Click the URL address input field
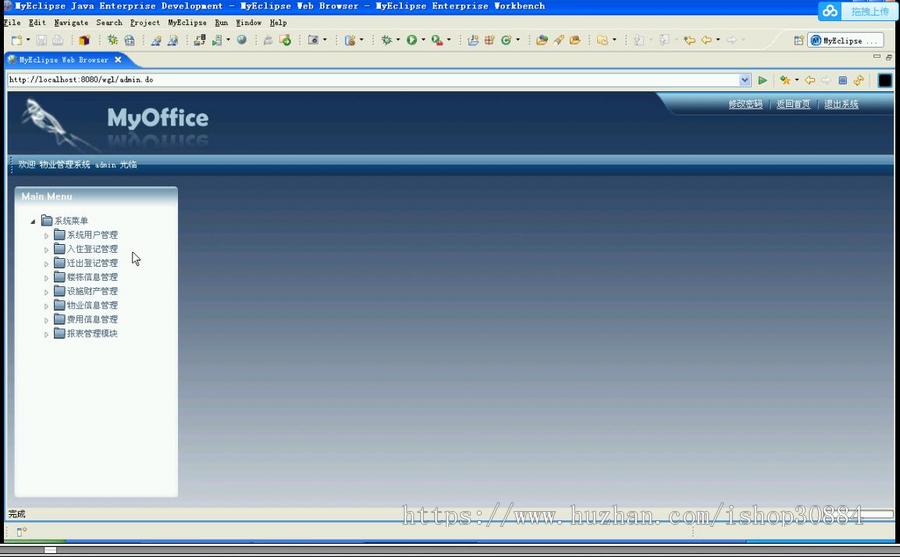The width and height of the screenshot is (900, 557). click(373, 80)
